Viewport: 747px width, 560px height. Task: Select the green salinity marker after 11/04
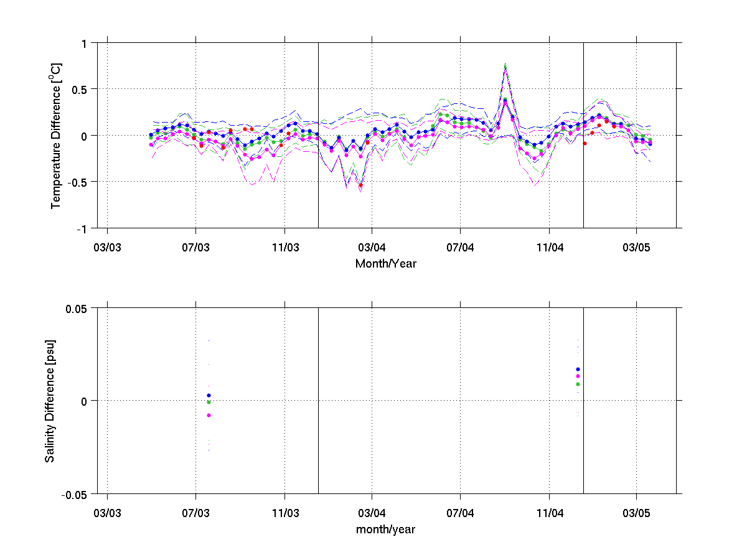[x=578, y=384]
